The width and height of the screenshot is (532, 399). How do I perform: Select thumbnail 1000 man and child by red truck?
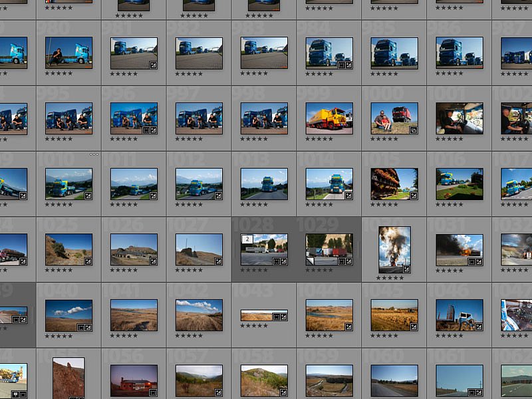click(394, 118)
